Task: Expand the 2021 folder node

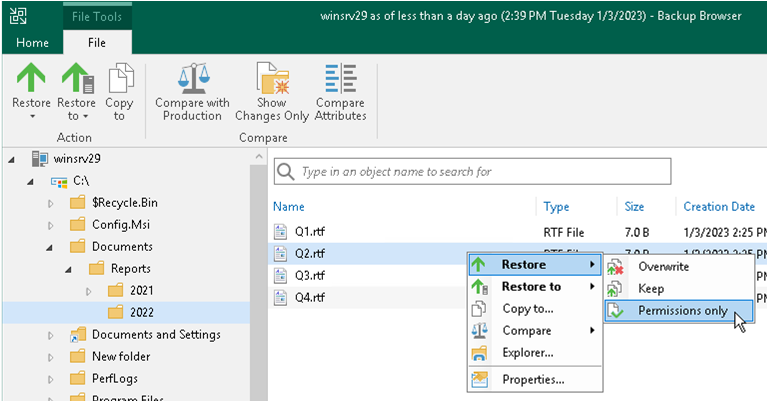Action: pos(88,291)
